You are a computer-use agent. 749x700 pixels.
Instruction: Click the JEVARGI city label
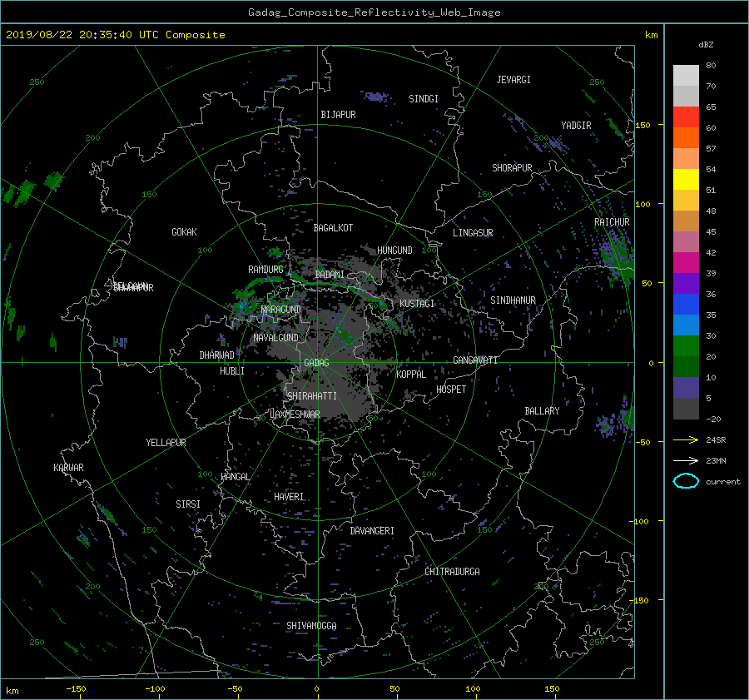513,80
